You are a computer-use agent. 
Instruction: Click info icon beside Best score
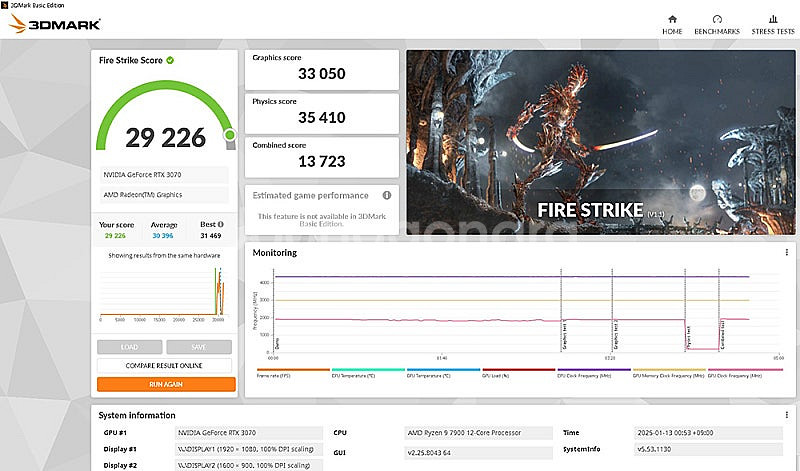pos(220,224)
